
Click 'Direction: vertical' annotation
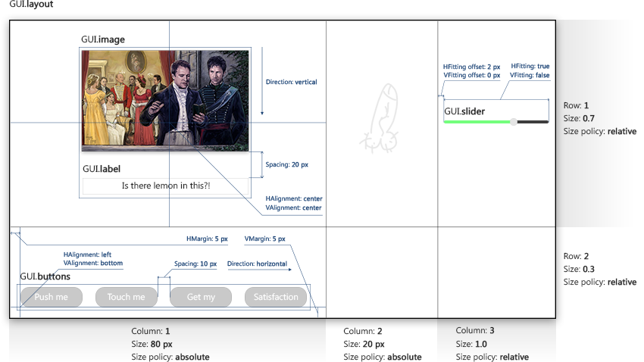tap(291, 82)
